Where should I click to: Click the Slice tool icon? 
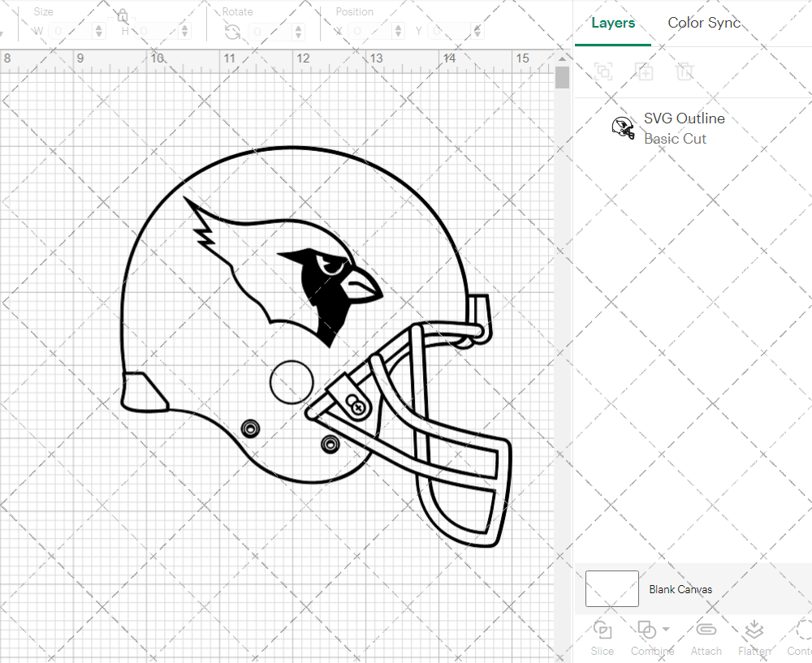[x=603, y=631]
